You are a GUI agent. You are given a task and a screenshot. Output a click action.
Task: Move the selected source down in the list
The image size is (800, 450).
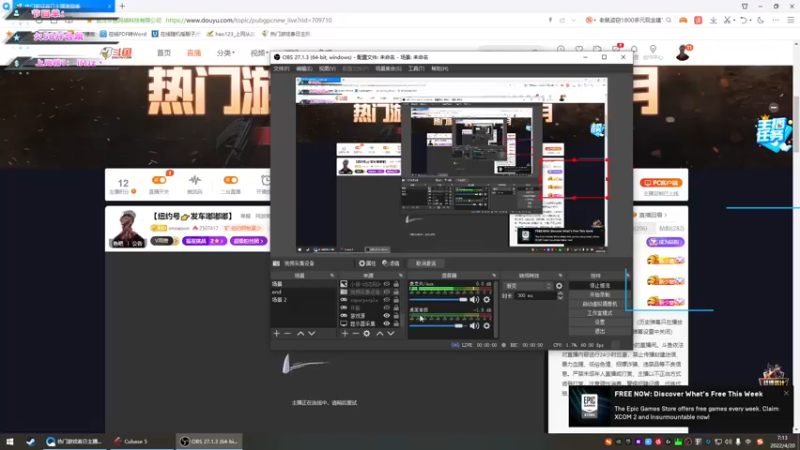[x=391, y=333]
